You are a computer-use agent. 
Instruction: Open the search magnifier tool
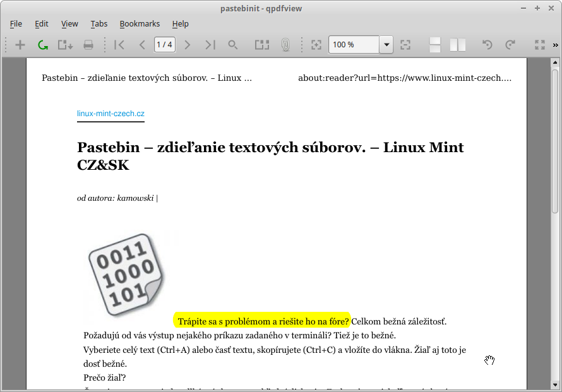[x=232, y=45]
